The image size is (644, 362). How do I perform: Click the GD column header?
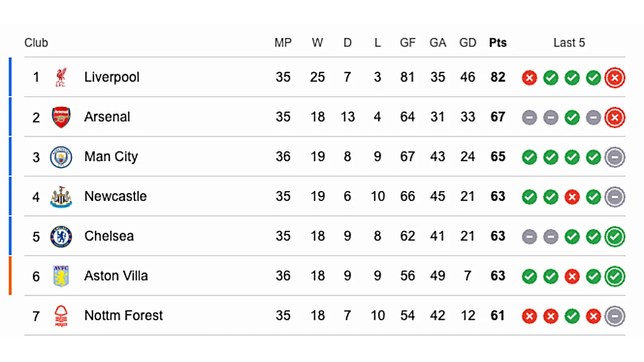(467, 43)
